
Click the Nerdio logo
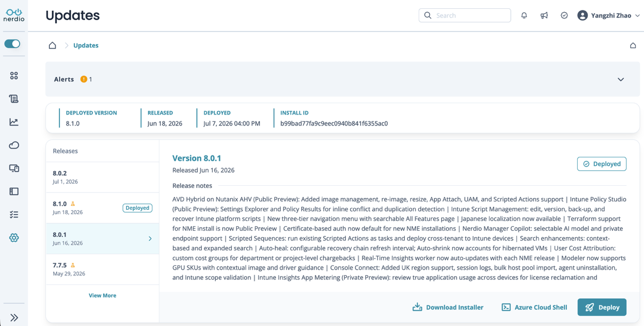click(x=14, y=15)
